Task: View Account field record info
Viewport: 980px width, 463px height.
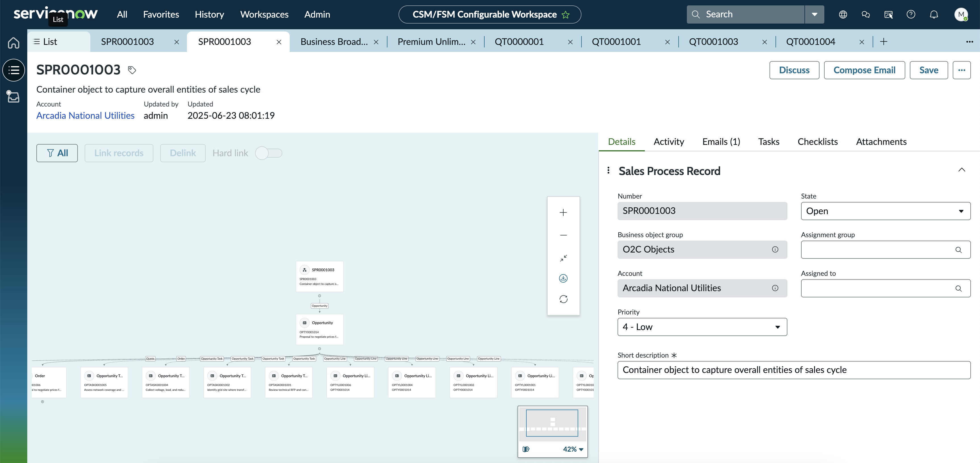Action: tap(775, 288)
